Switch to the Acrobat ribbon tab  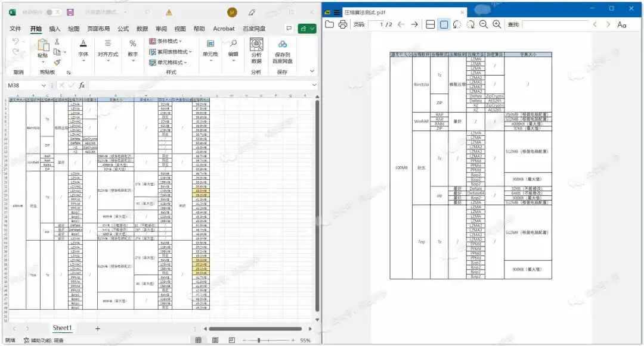click(x=224, y=29)
